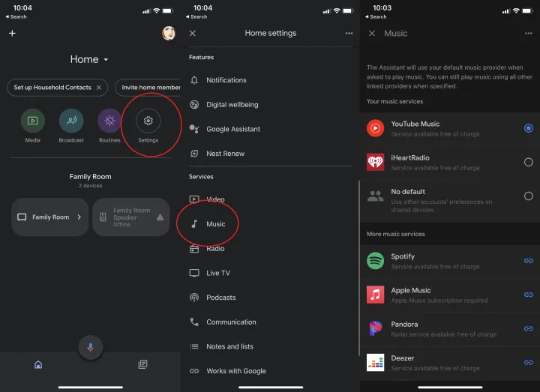Open the profile avatar picture
The image size is (540, 392).
[168, 33]
